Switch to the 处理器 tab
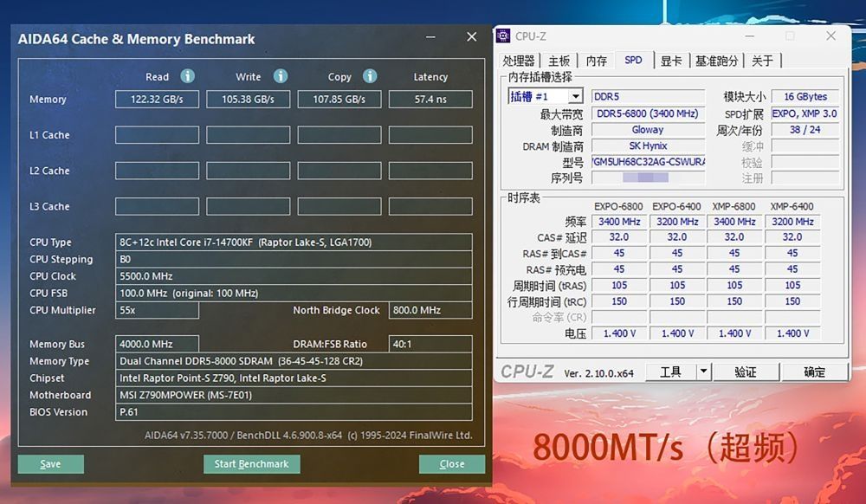The image size is (866, 504). click(519, 61)
